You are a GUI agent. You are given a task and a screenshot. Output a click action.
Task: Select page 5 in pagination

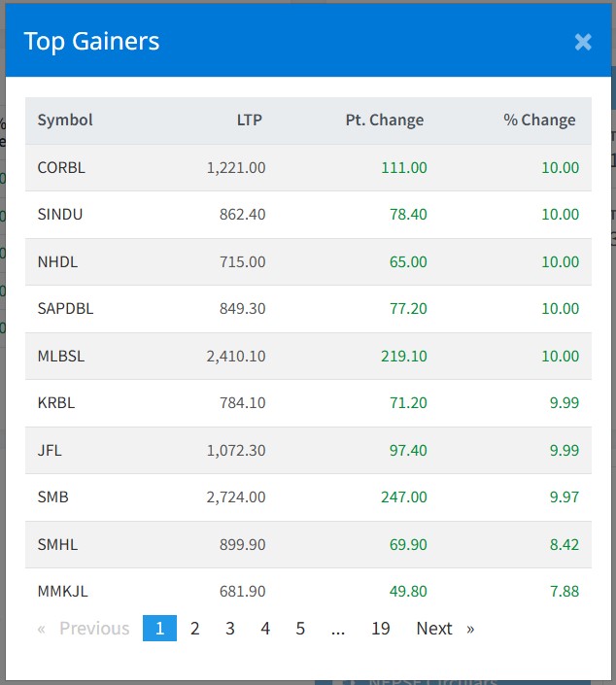click(300, 629)
